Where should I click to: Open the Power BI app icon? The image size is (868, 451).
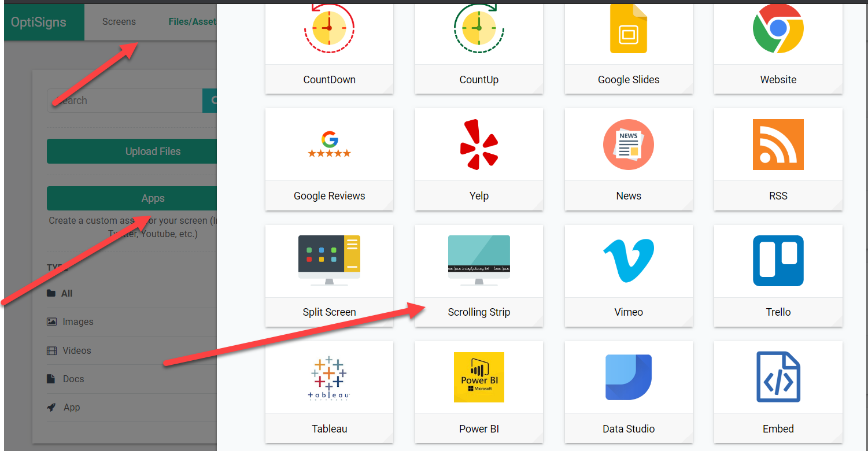[479, 377]
